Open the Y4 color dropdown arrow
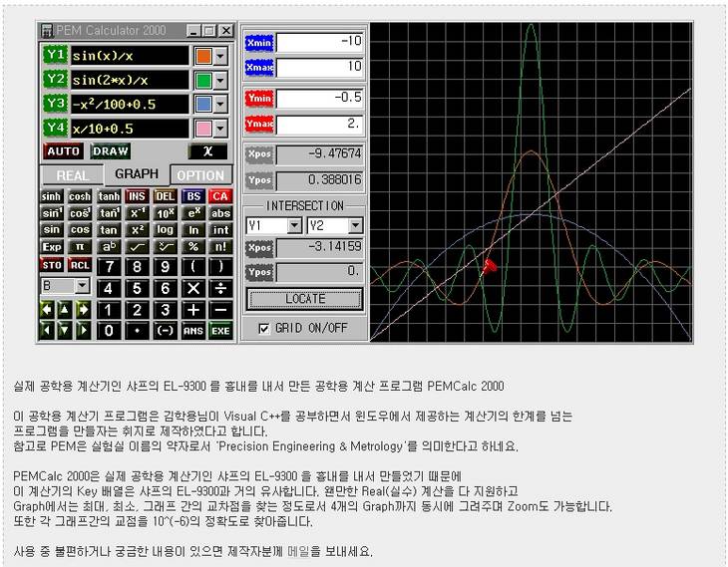728x567 pixels. coord(220,129)
